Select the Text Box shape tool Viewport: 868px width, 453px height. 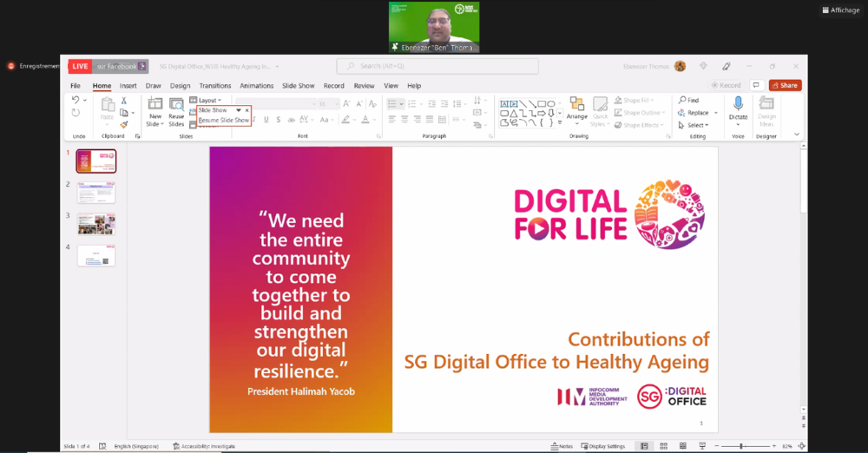tap(504, 103)
